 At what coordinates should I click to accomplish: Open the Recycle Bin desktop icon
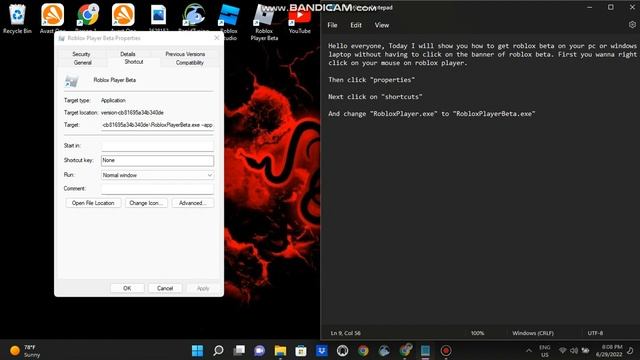(17, 18)
